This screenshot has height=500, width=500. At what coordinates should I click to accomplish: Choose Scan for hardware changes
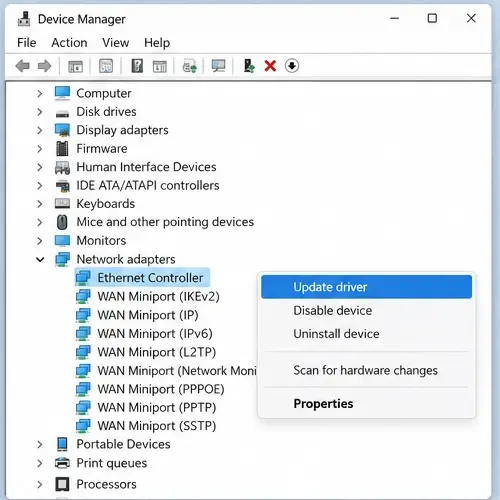click(366, 370)
